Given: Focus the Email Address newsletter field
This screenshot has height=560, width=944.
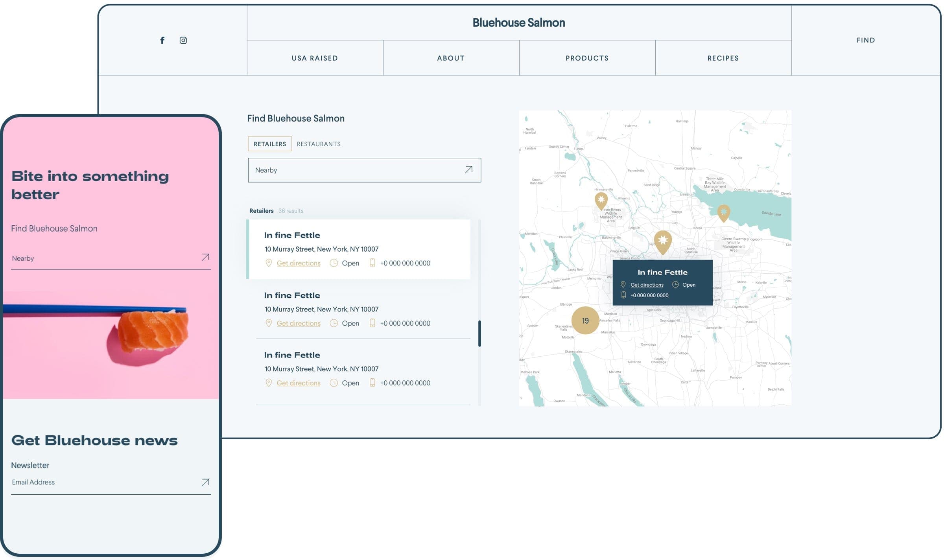Looking at the screenshot, I should pyautogui.click(x=102, y=483).
